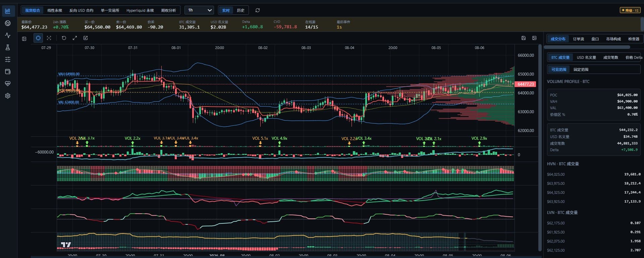This screenshot has height=258, width=644.
Task: Click the horizontal scrollbar under panel tabs
Action: [587, 47]
